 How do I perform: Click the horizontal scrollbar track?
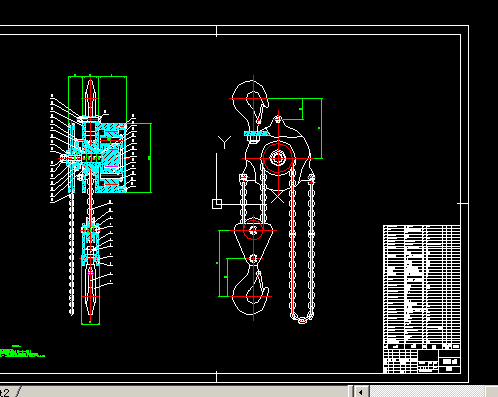pos(427,392)
